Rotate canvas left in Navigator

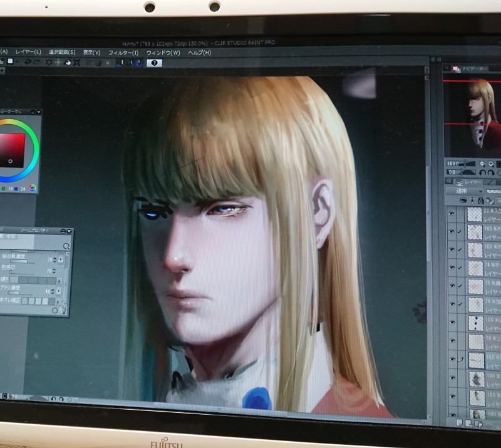[x=482, y=173]
